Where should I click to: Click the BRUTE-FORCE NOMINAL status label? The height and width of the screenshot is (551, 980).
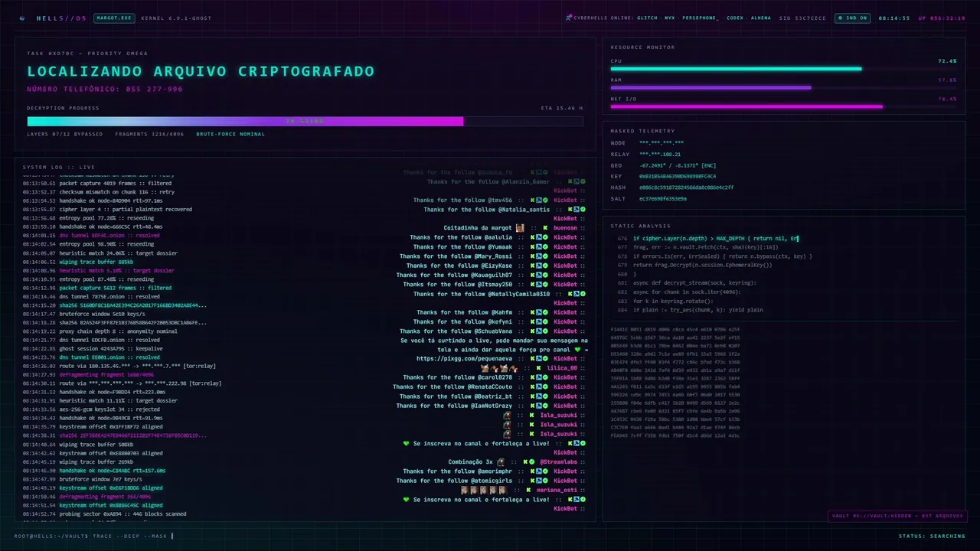coord(230,134)
